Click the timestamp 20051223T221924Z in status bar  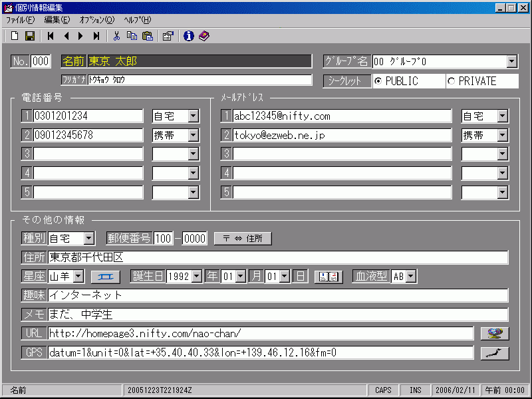[x=160, y=390]
